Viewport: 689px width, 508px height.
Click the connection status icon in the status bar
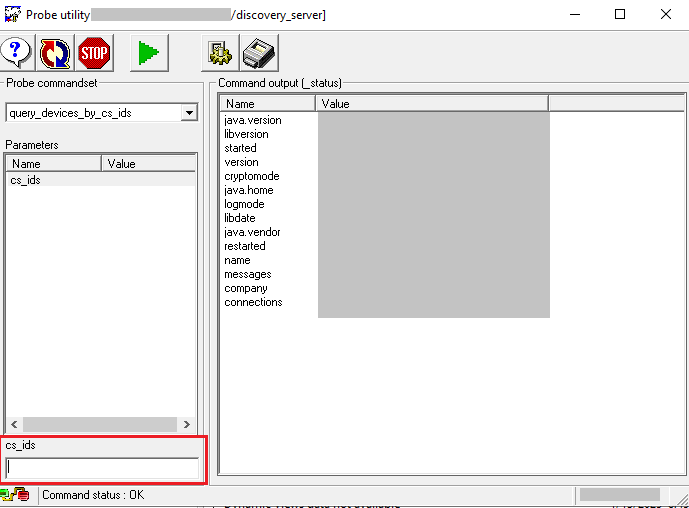point(15,495)
